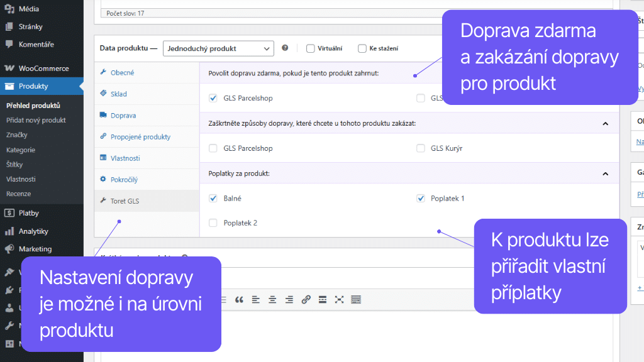The height and width of the screenshot is (362, 644).
Task: Collapse the Poplatky za produkt section
Action: click(x=605, y=173)
